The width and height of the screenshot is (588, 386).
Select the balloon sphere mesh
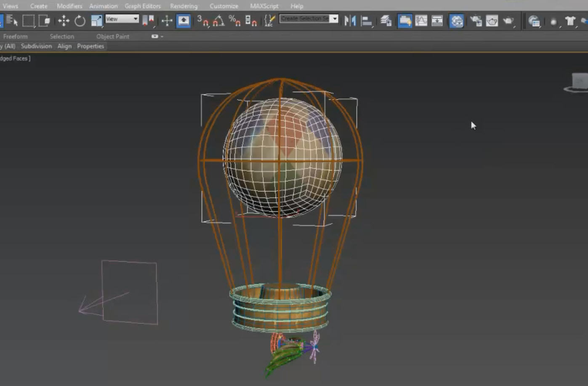click(x=282, y=158)
